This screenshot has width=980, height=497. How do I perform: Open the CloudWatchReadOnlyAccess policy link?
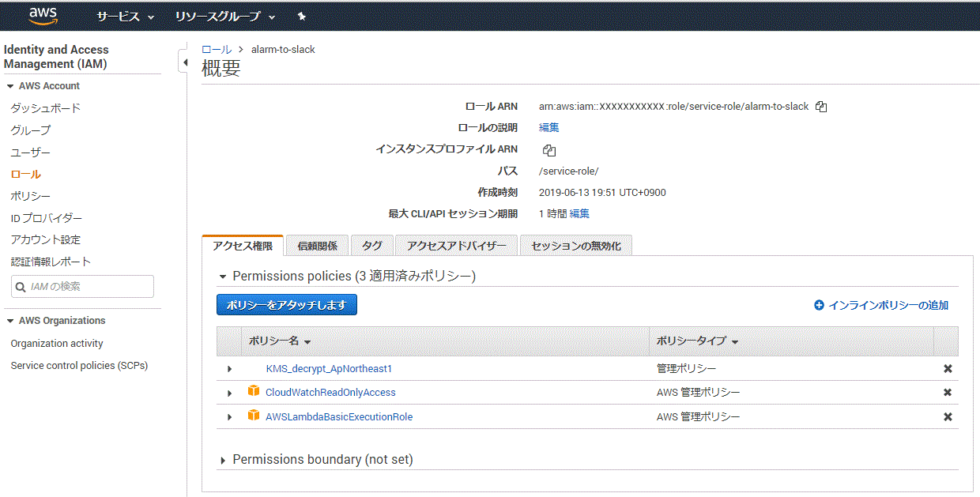(x=330, y=393)
